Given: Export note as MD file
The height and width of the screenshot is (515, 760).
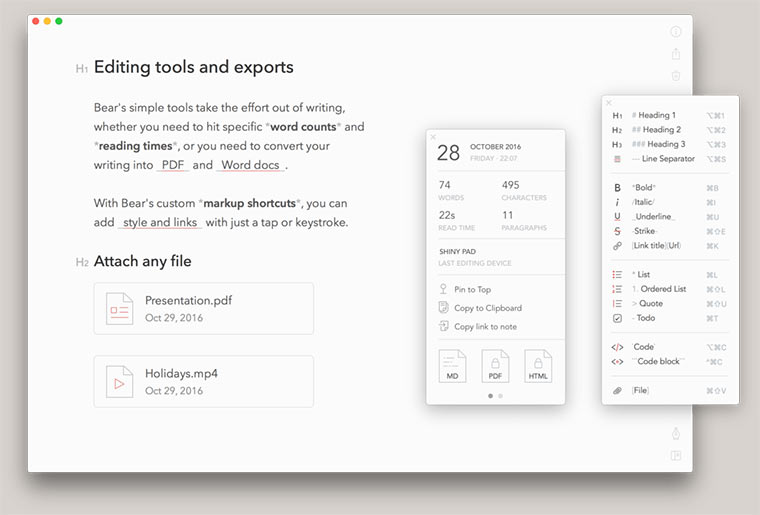Looking at the screenshot, I should coord(452,366).
